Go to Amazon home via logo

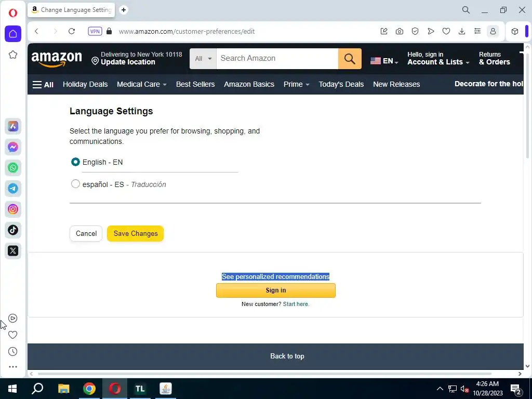coord(57,59)
